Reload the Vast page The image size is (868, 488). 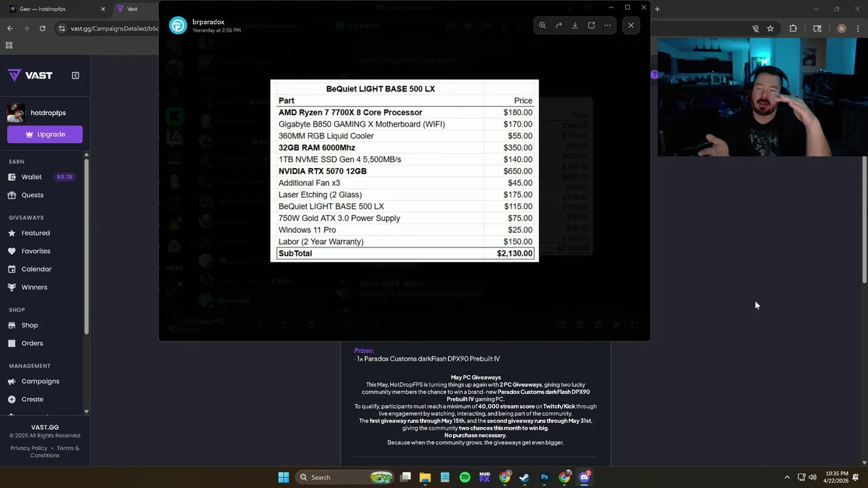pos(42,28)
